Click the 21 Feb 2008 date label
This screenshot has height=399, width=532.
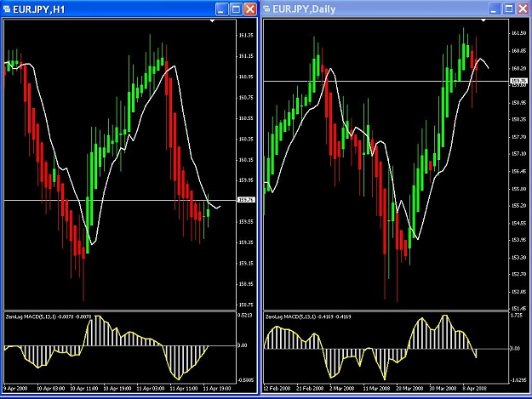[310, 389]
